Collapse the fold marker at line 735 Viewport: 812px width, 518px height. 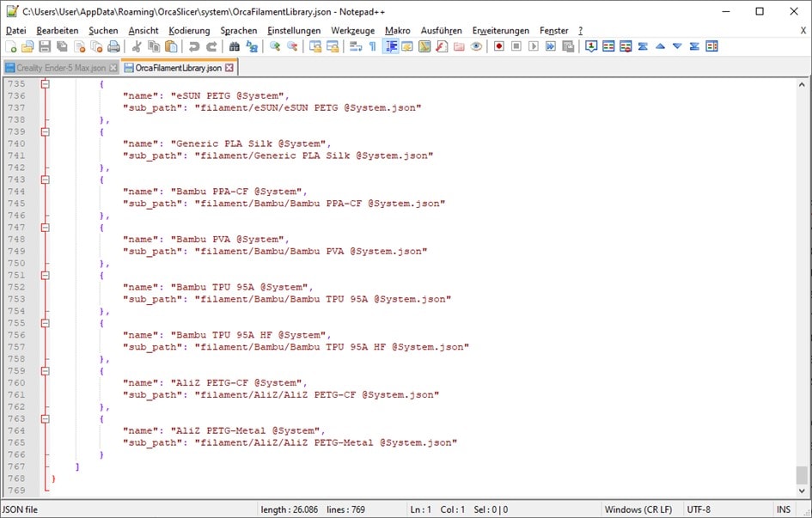pyautogui.click(x=46, y=84)
